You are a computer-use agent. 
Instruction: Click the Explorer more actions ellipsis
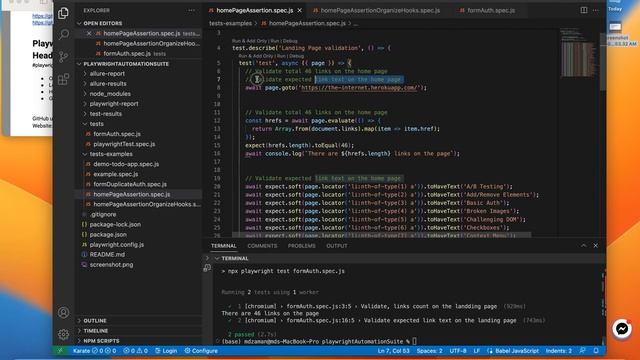pyautogui.click(x=191, y=10)
